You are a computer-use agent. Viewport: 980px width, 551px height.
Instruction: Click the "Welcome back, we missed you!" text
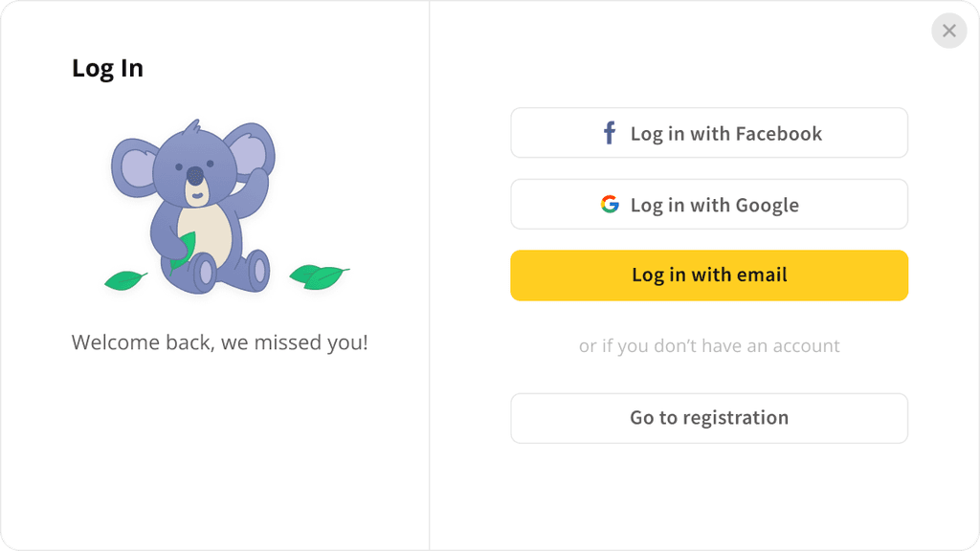pos(219,342)
